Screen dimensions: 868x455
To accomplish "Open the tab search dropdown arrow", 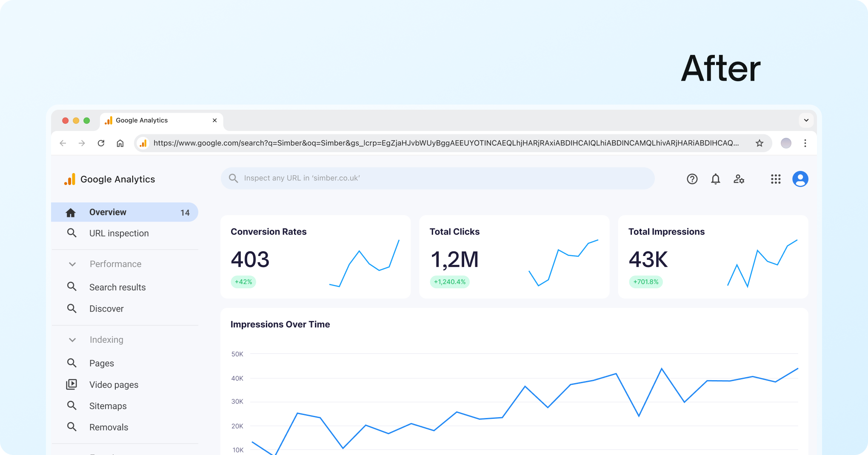I will point(806,120).
